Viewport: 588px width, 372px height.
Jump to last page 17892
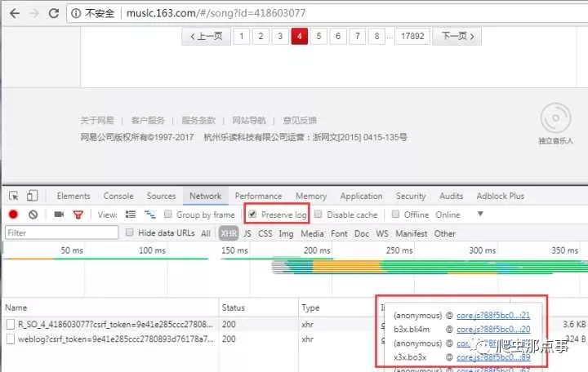pos(412,37)
